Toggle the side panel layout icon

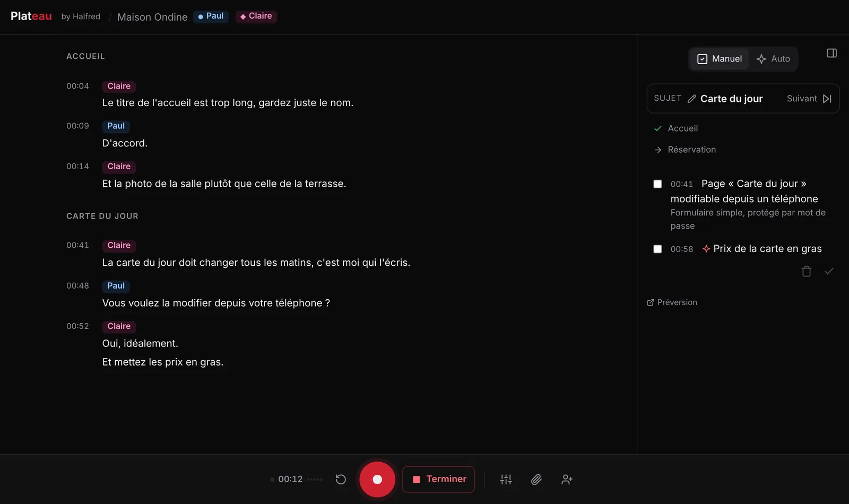point(831,53)
